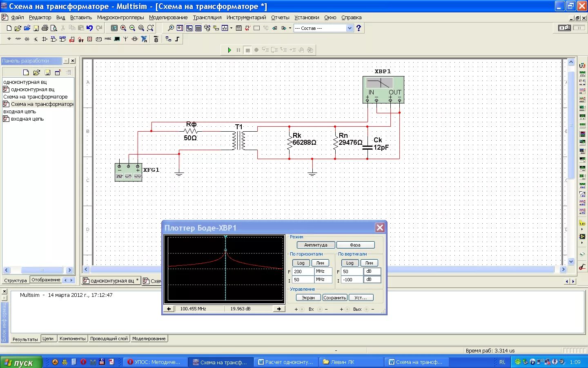This screenshot has width=588, height=368.
Task: Click the Сохранить button in plotter
Action: click(x=335, y=298)
